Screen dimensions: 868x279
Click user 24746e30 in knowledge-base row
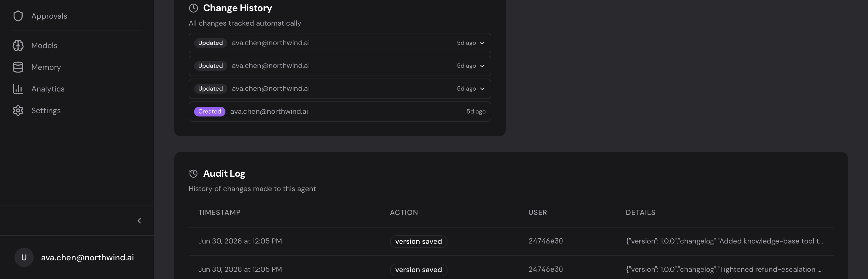pyautogui.click(x=546, y=241)
